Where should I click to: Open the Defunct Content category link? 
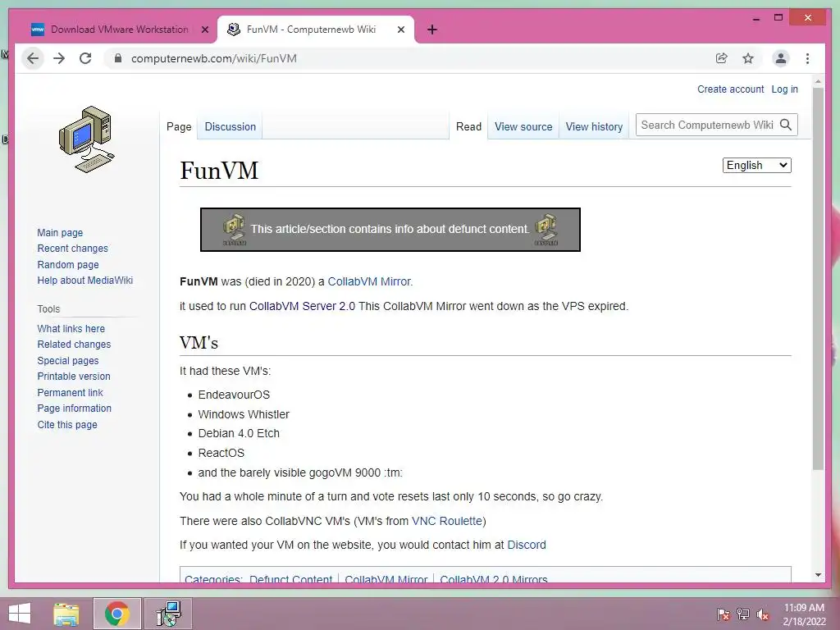coord(291,579)
